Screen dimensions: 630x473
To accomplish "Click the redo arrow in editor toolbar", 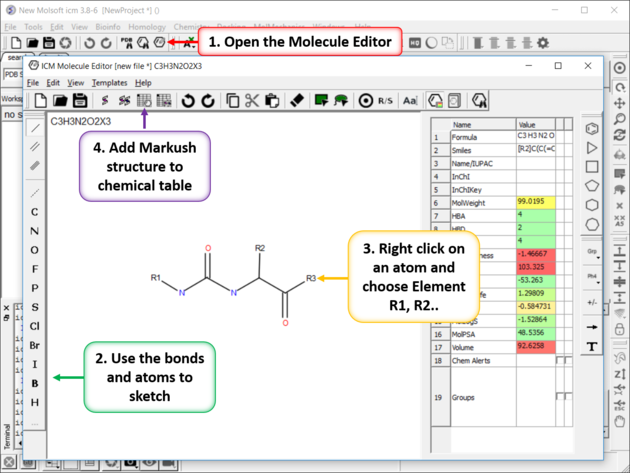I will point(208,101).
